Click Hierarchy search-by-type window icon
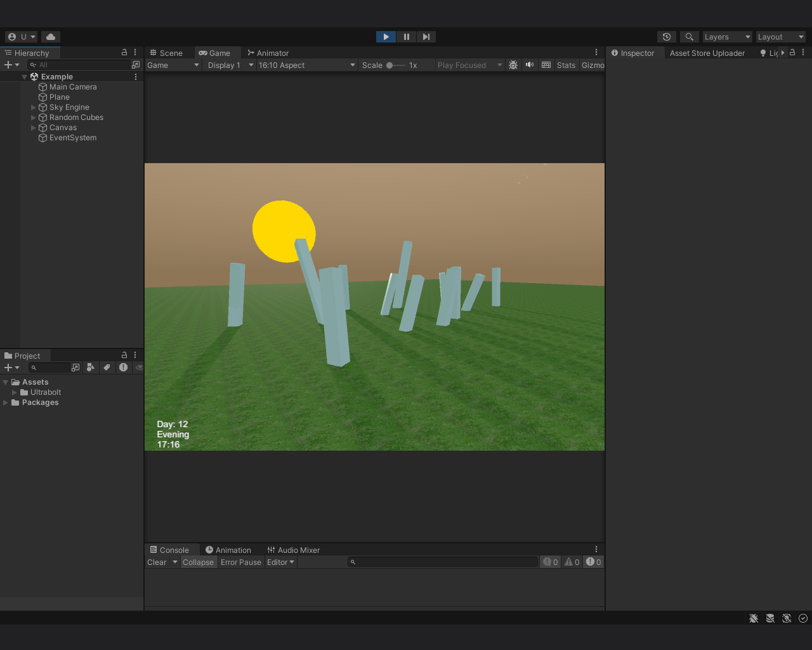 (136, 65)
